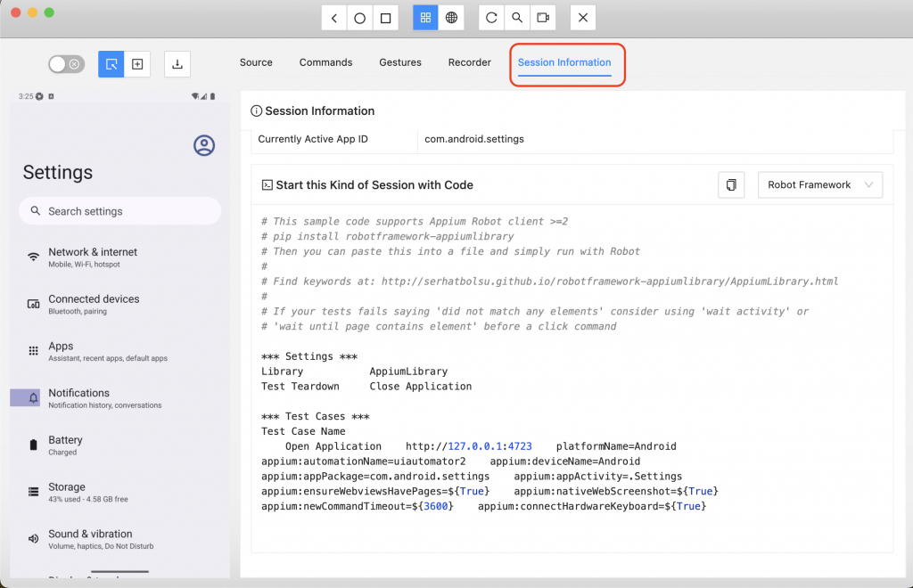Click the 3600 timeout value in code
This screenshot has width=913, height=588.
tap(435, 506)
